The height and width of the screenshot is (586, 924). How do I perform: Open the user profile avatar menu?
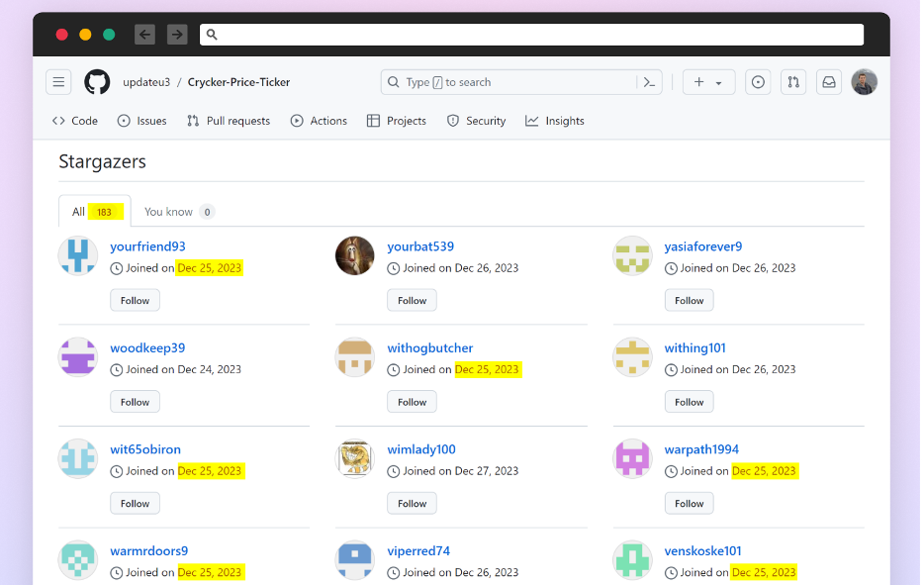pyautogui.click(x=864, y=82)
